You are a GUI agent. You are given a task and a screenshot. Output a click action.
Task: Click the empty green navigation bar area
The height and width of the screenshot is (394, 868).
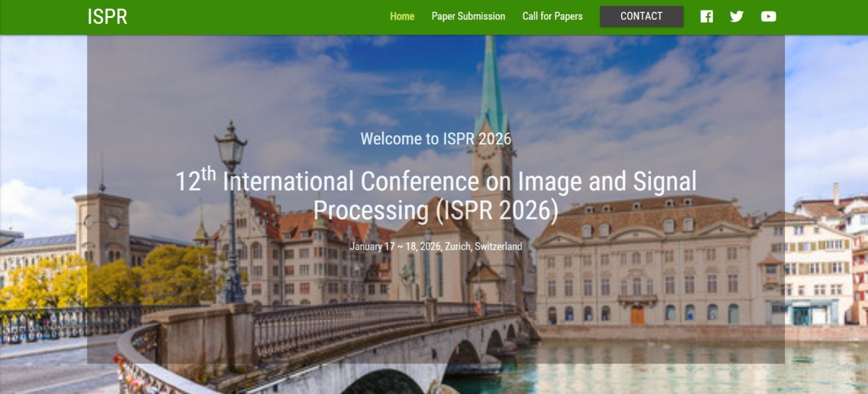pyautogui.click(x=248, y=17)
